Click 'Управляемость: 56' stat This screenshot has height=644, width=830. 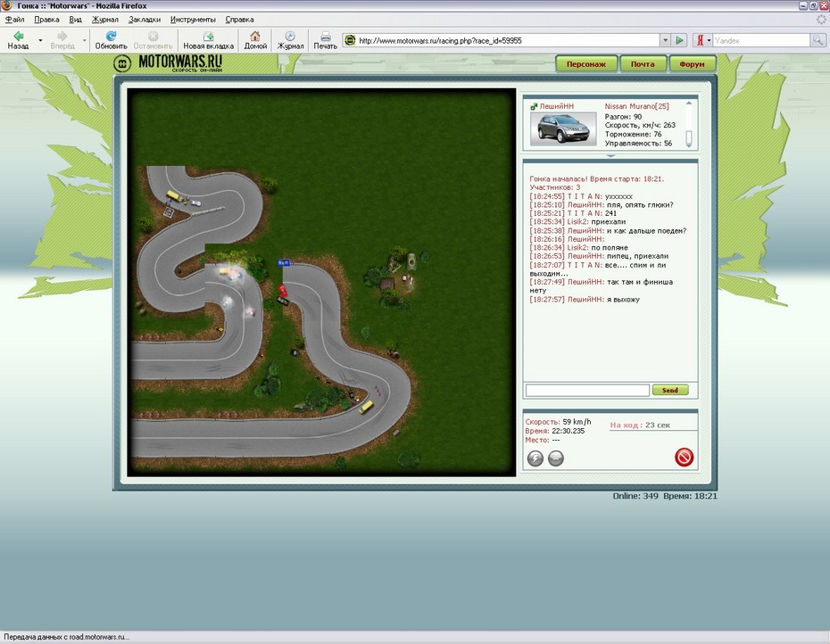click(638, 143)
